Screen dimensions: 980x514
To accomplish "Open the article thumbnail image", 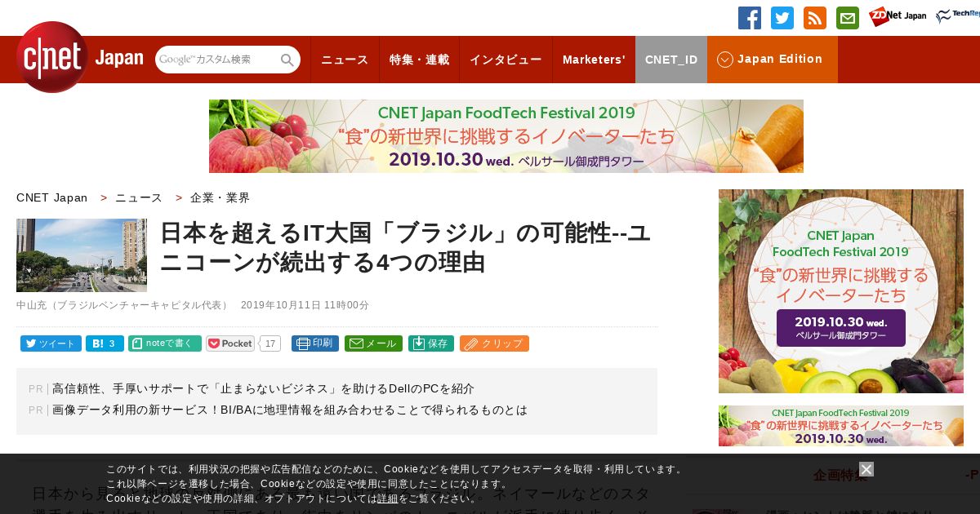I will point(82,255).
